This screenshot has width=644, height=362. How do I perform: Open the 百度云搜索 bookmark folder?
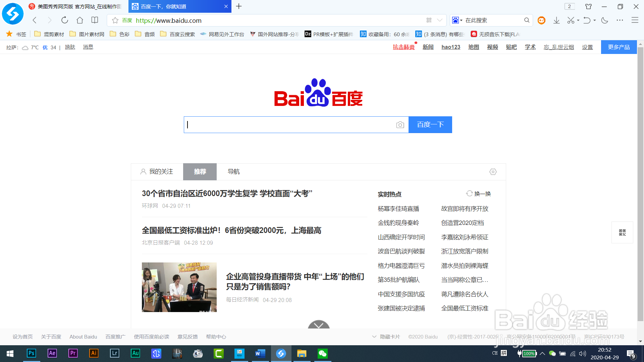177,34
